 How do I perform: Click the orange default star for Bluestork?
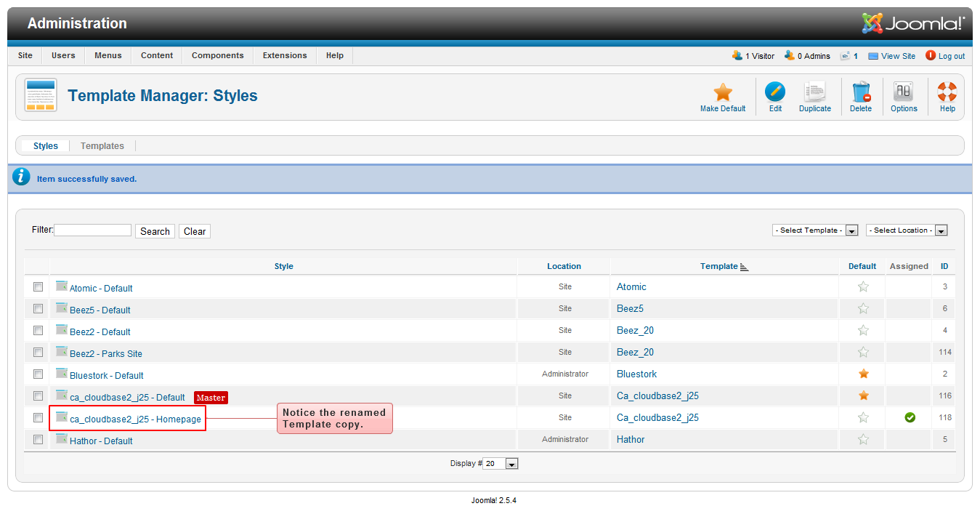pos(863,374)
